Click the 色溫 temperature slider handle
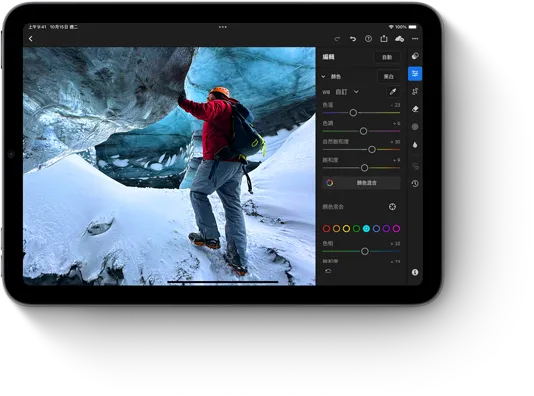Screen dimensions: 534x396 [353, 113]
